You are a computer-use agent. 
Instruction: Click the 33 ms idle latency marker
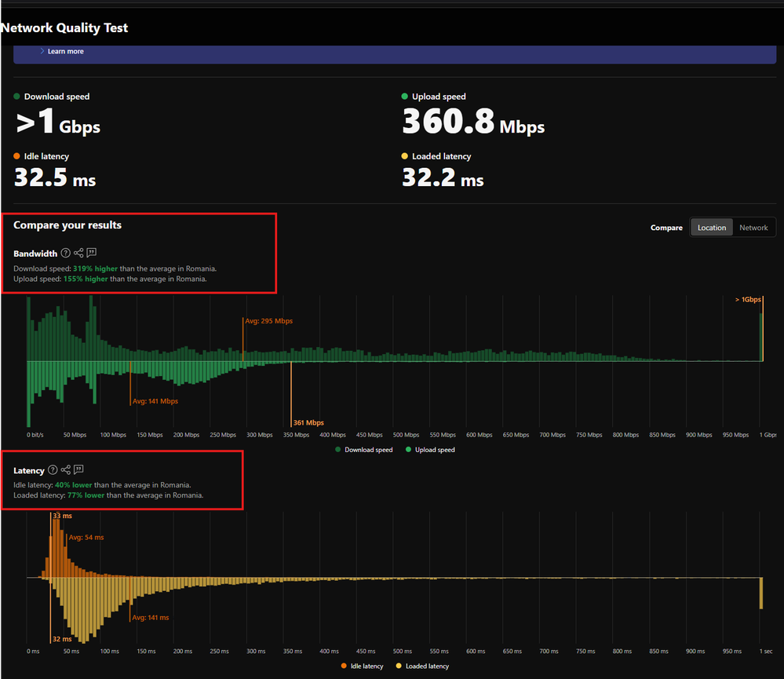62,516
